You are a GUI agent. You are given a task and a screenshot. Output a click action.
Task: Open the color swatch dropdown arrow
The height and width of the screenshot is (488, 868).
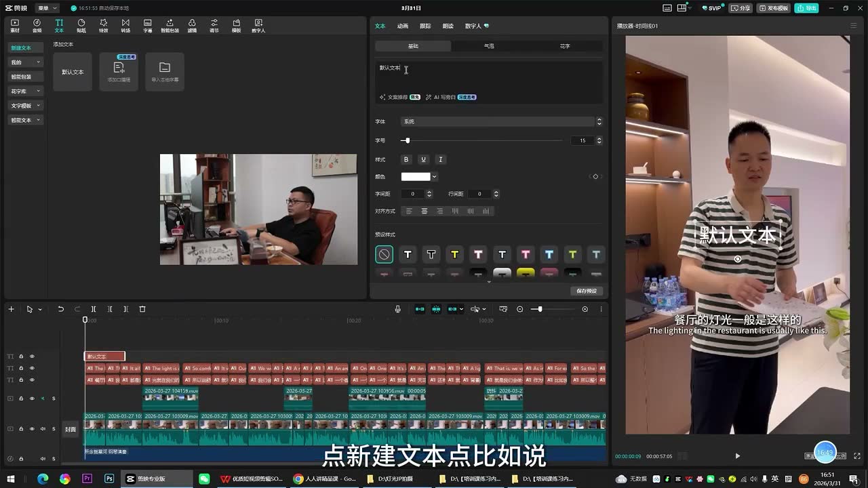(434, 177)
